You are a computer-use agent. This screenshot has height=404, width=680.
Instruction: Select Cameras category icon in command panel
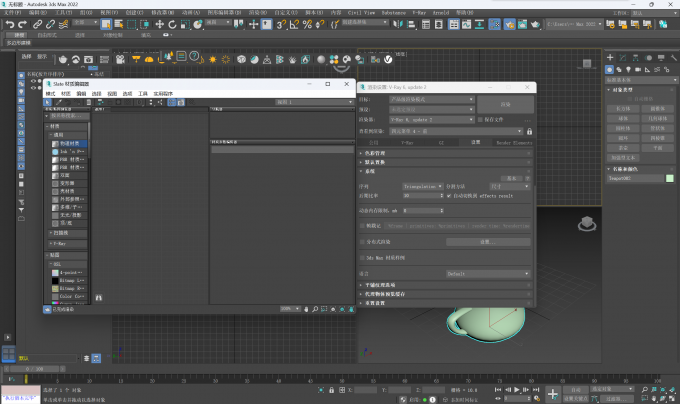click(x=638, y=69)
